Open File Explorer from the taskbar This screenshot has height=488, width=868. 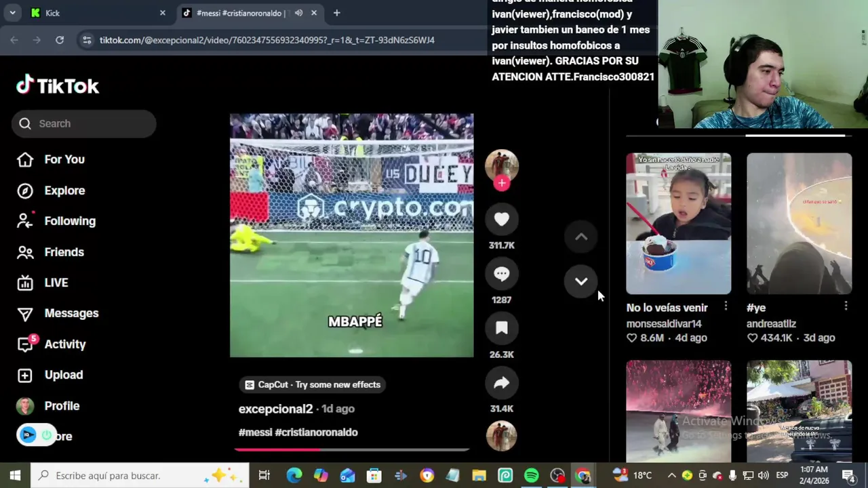479,475
